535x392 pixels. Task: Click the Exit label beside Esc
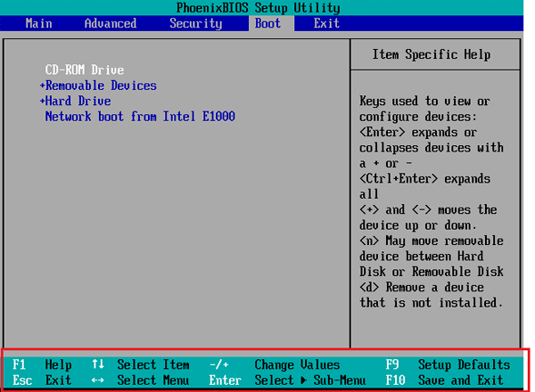click(58, 380)
